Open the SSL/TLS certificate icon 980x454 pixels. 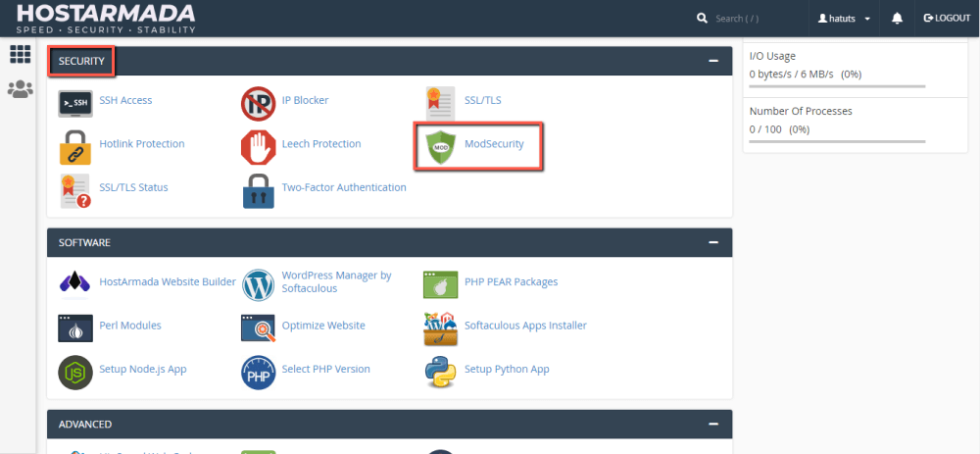(x=441, y=104)
